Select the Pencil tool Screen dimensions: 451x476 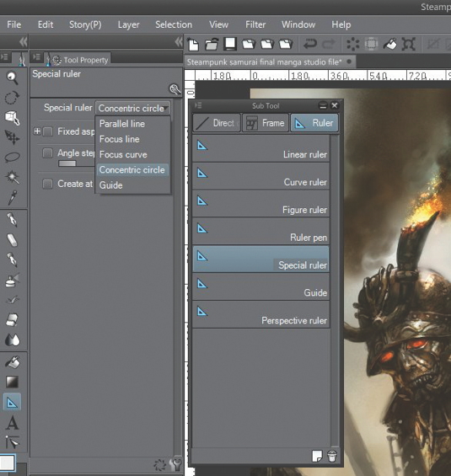tap(12, 240)
